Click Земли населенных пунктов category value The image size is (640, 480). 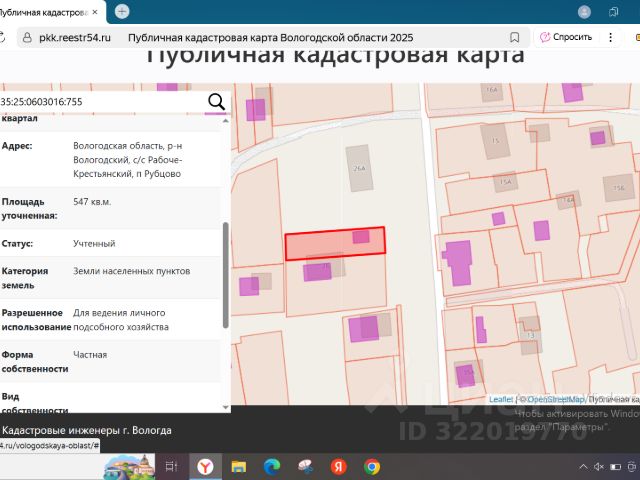[x=131, y=271]
